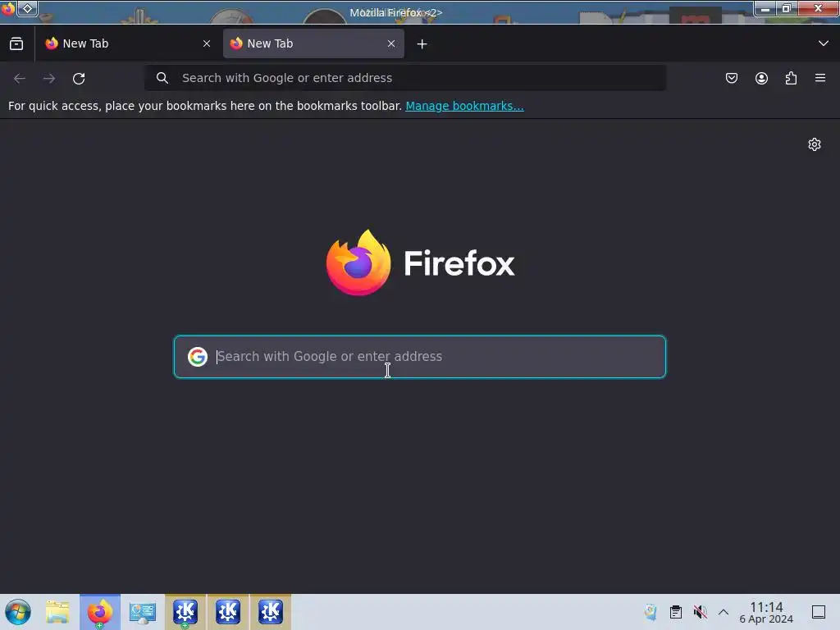
Task: Open the system settings taskbar icon
Action: 143,612
